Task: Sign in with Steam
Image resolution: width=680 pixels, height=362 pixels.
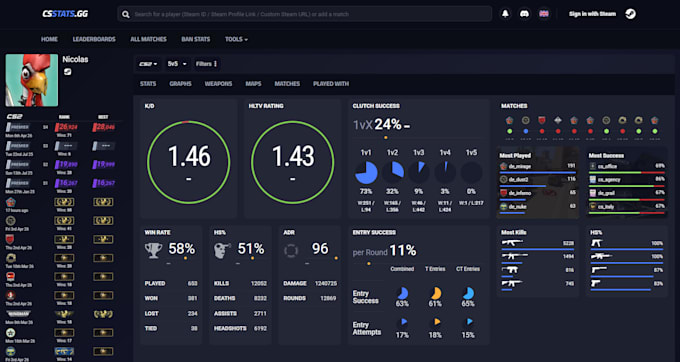Action: point(592,14)
